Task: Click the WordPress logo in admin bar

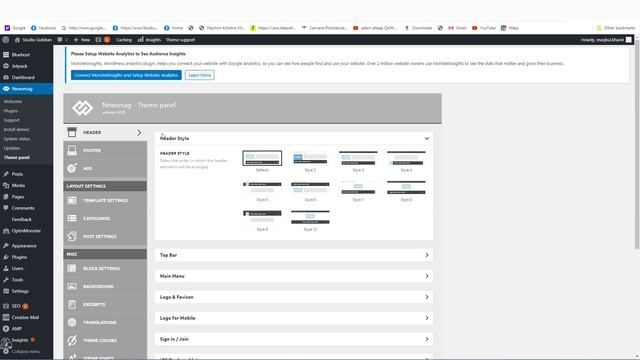Action: 6,40
